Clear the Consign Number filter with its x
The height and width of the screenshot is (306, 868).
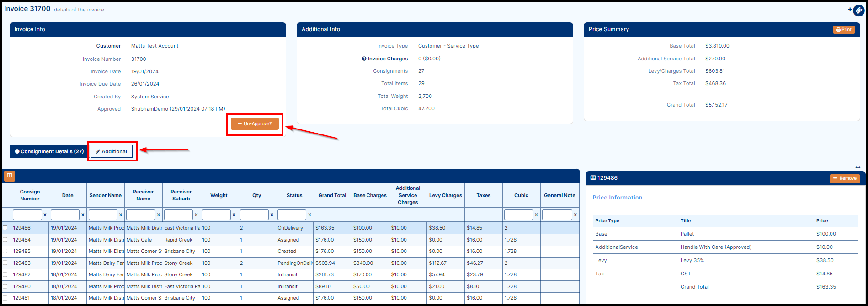(x=45, y=215)
